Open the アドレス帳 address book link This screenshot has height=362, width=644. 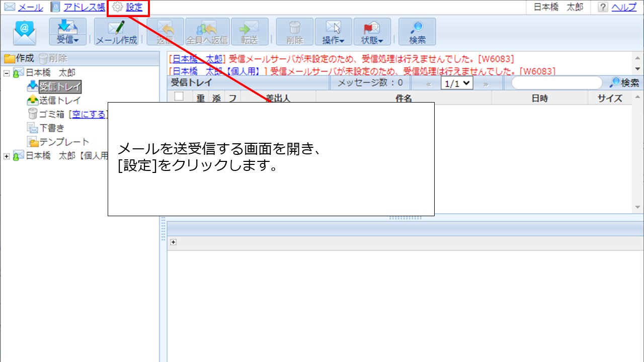point(84,8)
